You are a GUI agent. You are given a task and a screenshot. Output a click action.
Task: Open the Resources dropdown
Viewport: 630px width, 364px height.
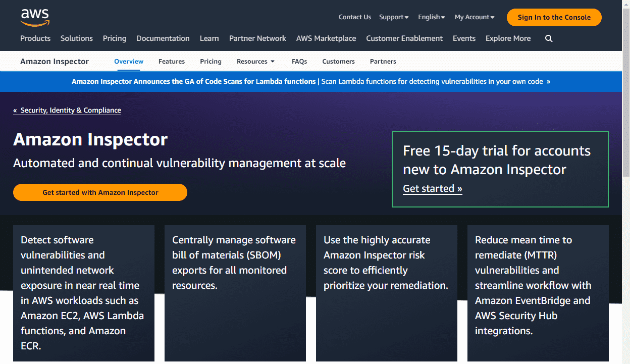click(255, 61)
